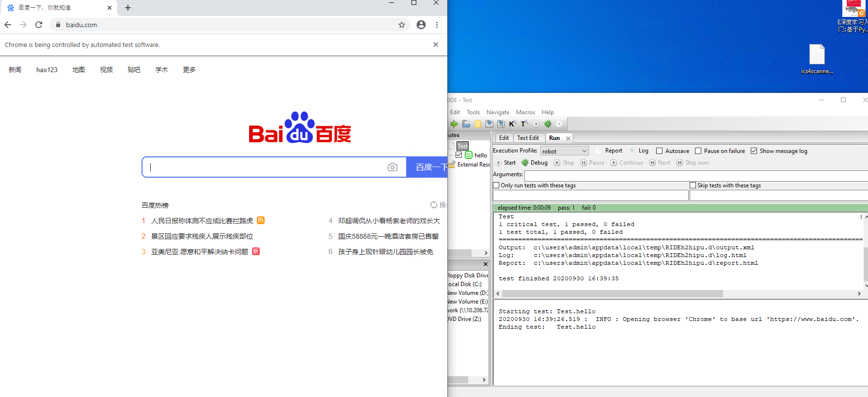Open Chrome profile account icon

[x=421, y=25]
